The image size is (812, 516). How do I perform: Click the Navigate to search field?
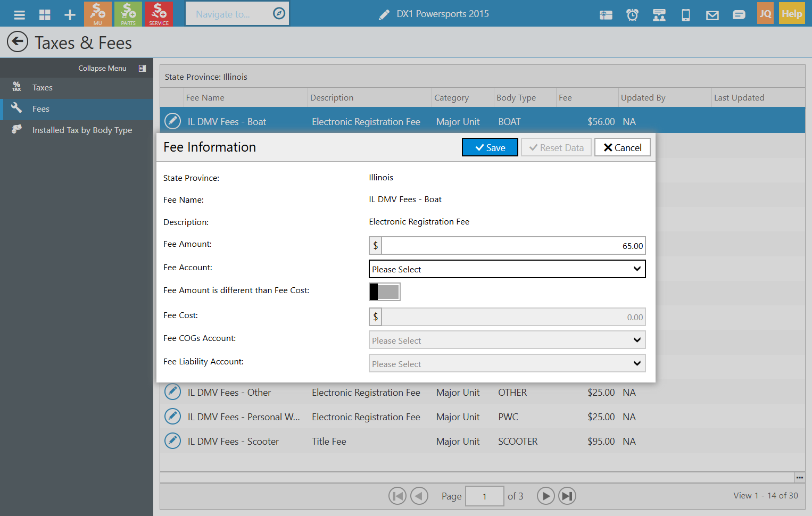click(228, 14)
